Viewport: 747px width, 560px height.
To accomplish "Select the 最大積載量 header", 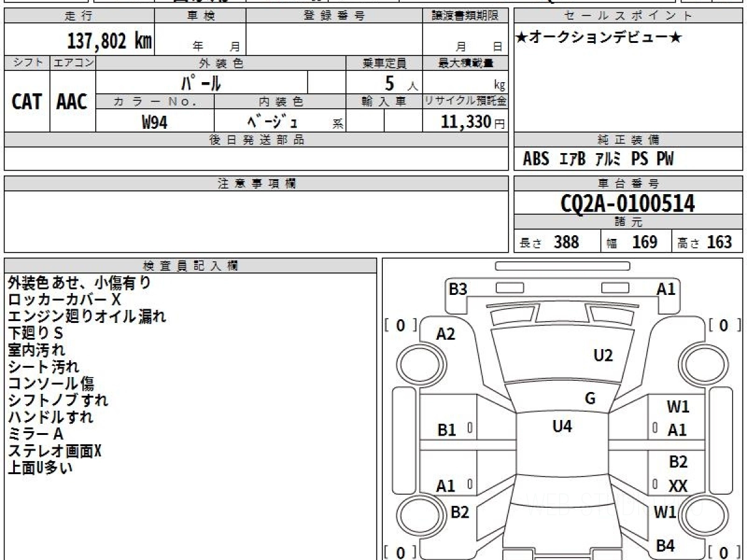I will pyautogui.click(x=465, y=63).
